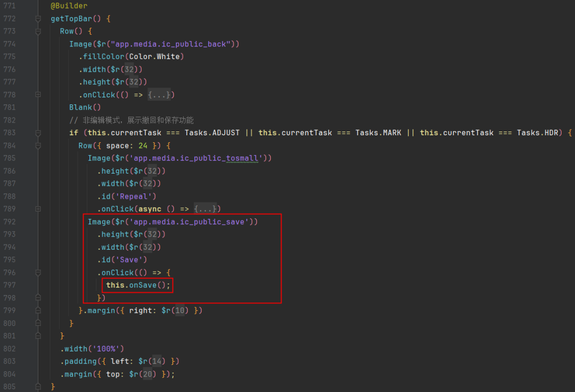
Task: Click the first this.currentTask on line 783
Action: 124,133
